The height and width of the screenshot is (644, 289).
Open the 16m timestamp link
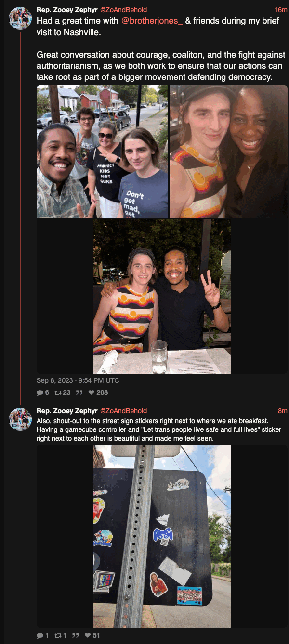(x=281, y=10)
